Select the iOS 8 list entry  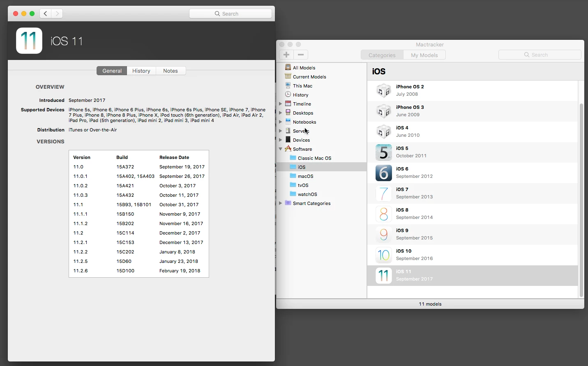(x=473, y=214)
